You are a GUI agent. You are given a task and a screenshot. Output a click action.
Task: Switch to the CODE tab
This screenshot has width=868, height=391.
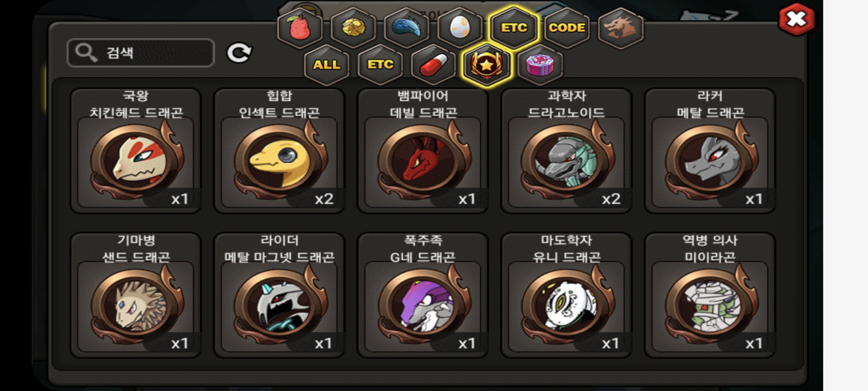click(567, 28)
